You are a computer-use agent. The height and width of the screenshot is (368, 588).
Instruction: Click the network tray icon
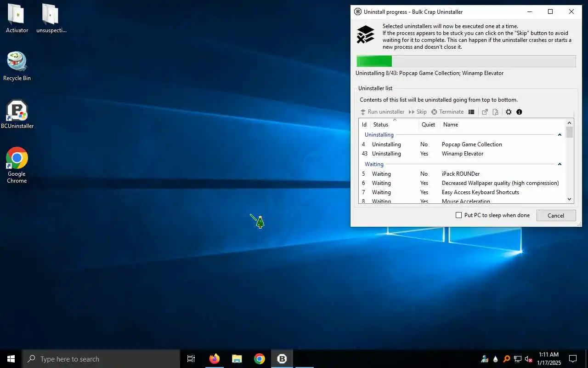point(517,359)
